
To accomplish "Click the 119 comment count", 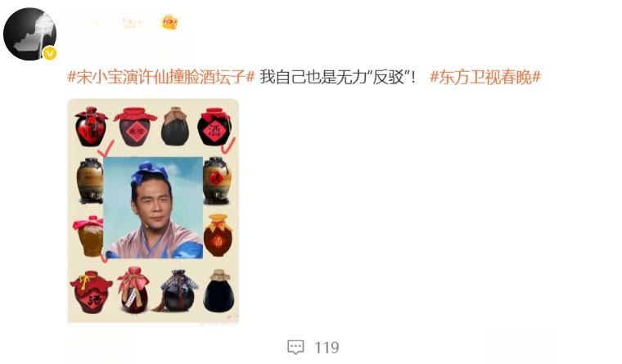I will 327,348.
